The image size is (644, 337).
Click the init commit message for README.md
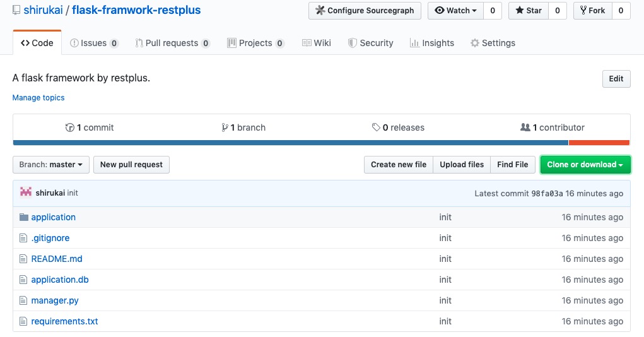[x=445, y=259]
